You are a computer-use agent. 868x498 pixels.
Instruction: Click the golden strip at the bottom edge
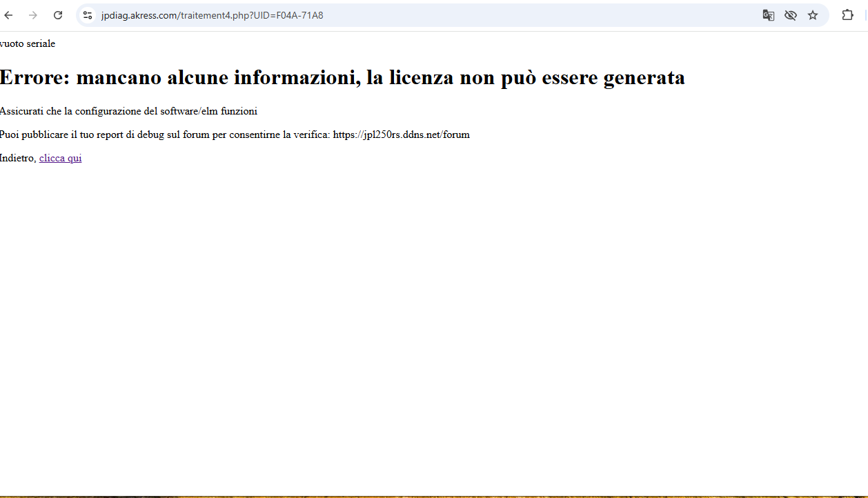(434, 495)
